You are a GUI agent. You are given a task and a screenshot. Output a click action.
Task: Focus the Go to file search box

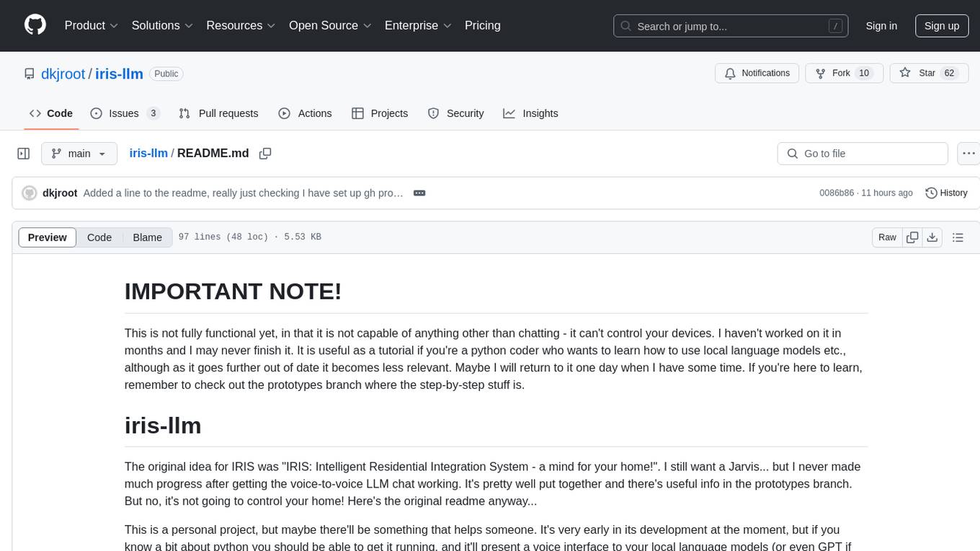point(863,154)
